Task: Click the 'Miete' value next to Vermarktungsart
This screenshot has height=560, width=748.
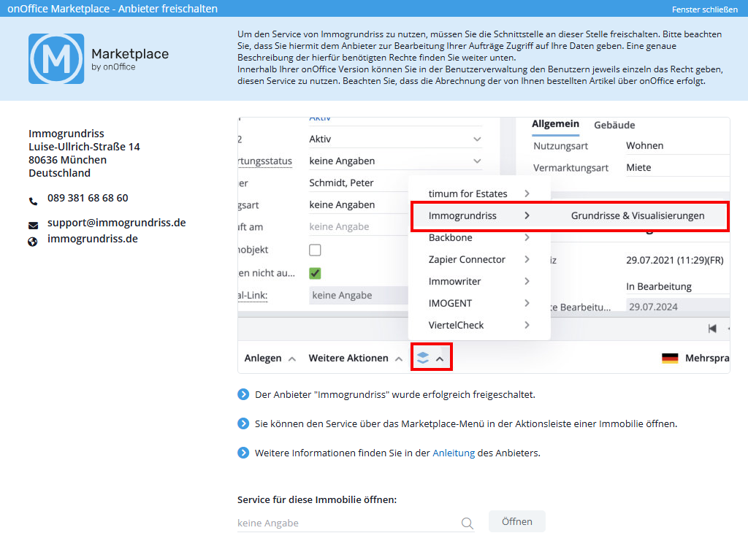Action: (638, 168)
